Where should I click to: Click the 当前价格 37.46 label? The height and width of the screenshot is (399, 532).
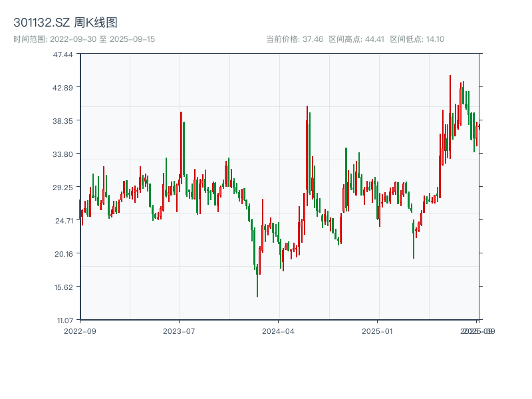tap(295, 39)
